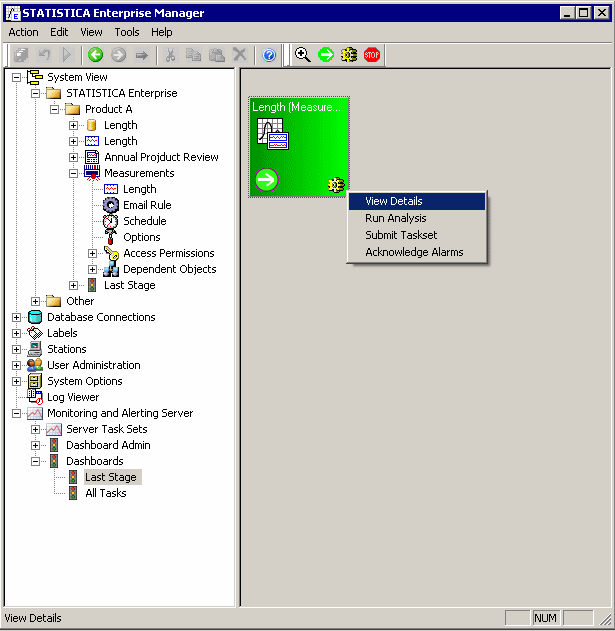Click the Access Permissions key icon
This screenshot has height=631, width=615.
(x=111, y=253)
